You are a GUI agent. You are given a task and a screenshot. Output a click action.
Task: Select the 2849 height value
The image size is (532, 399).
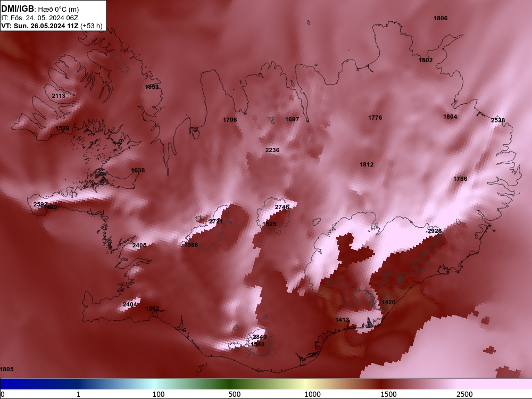[x=260, y=337]
